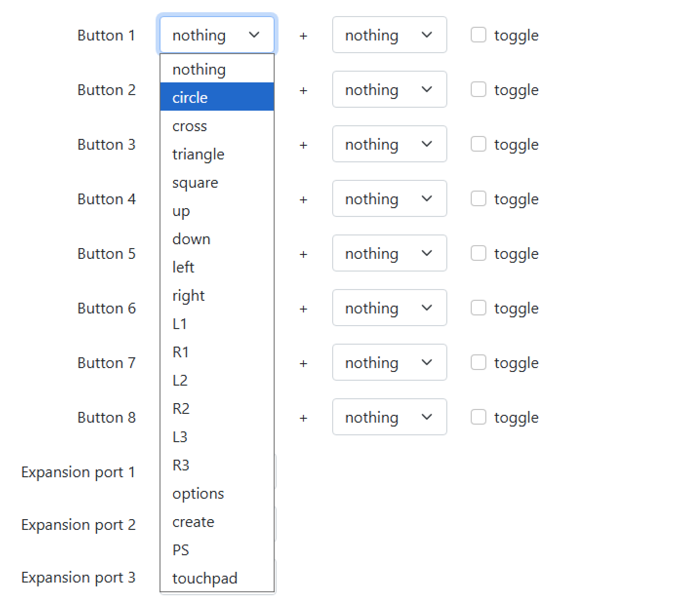Select 'nothing' option in open dropdown list
This screenshot has width=700, height=603.
click(x=217, y=69)
